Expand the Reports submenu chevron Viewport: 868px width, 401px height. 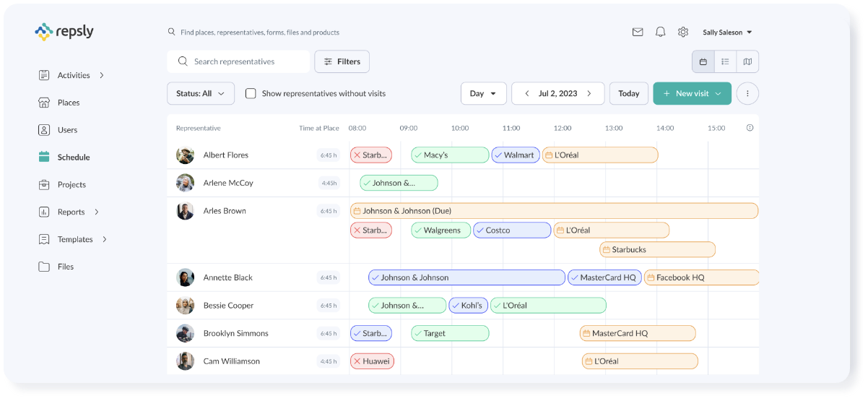tap(97, 212)
